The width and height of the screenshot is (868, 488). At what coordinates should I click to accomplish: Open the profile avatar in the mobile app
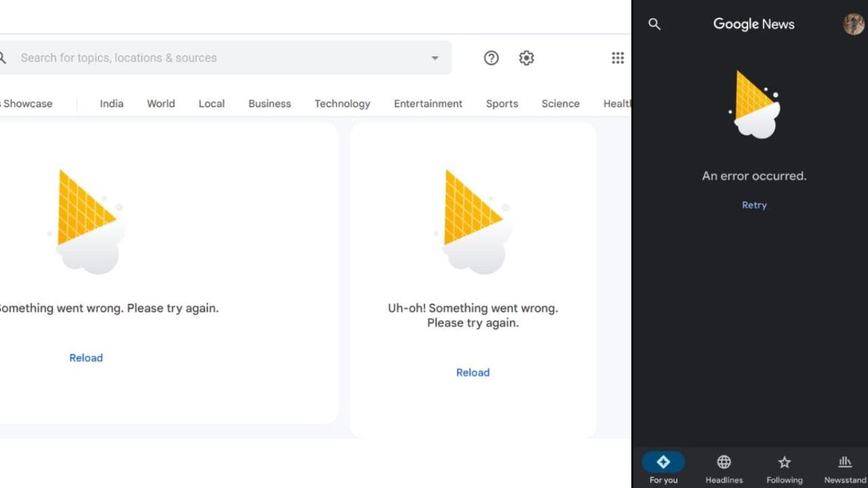(854, 24)
